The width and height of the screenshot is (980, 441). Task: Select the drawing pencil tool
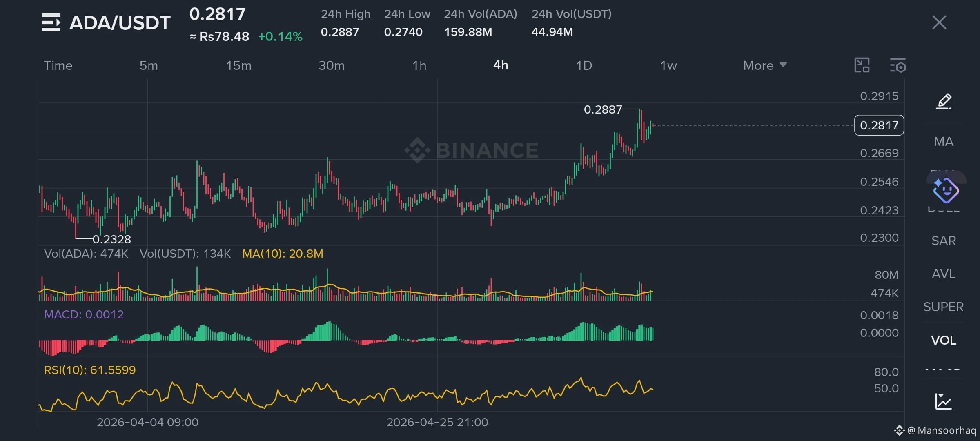tap(944, 101)
